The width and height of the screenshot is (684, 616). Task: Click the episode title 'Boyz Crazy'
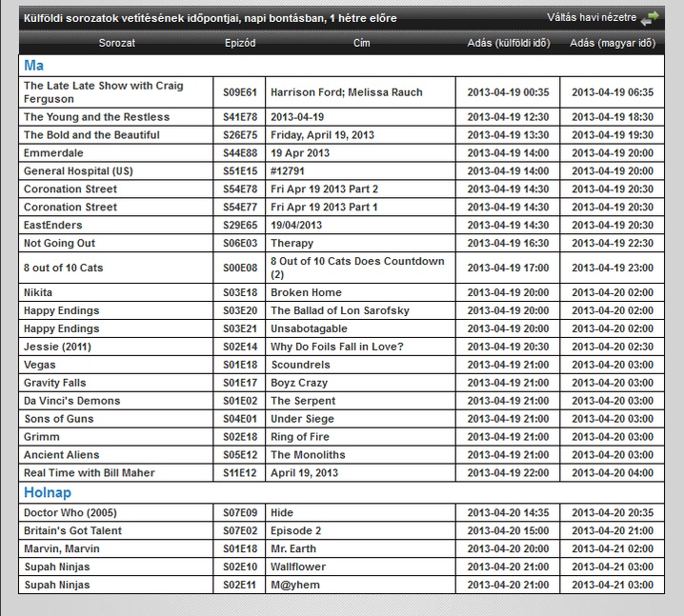click(299, 383)
